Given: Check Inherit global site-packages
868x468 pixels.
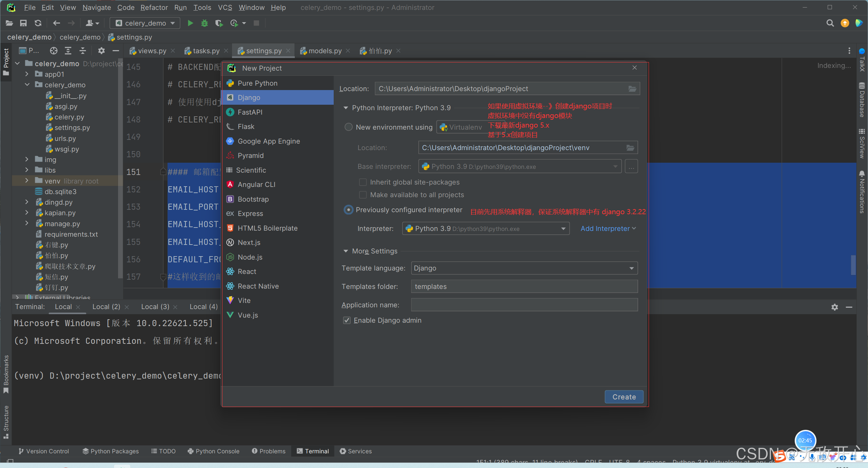Looking at the screenshot, I should tap(363, 182).
